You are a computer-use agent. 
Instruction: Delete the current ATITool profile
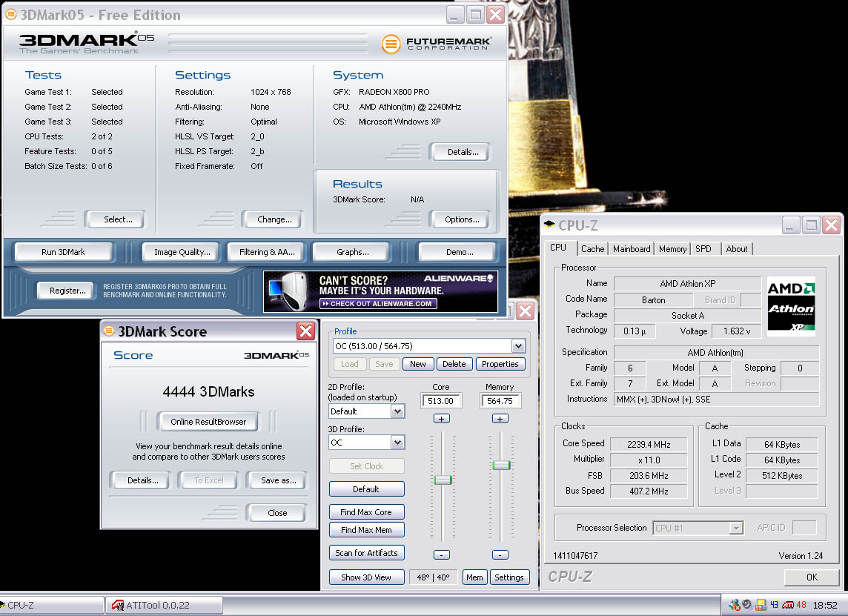[454, 364]
